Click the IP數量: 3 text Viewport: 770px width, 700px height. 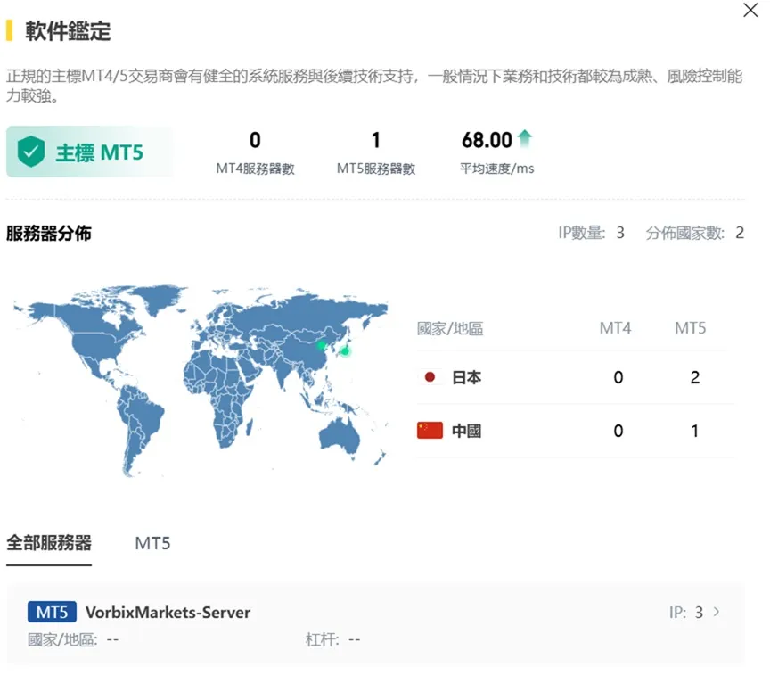click(x=591, y=233)
